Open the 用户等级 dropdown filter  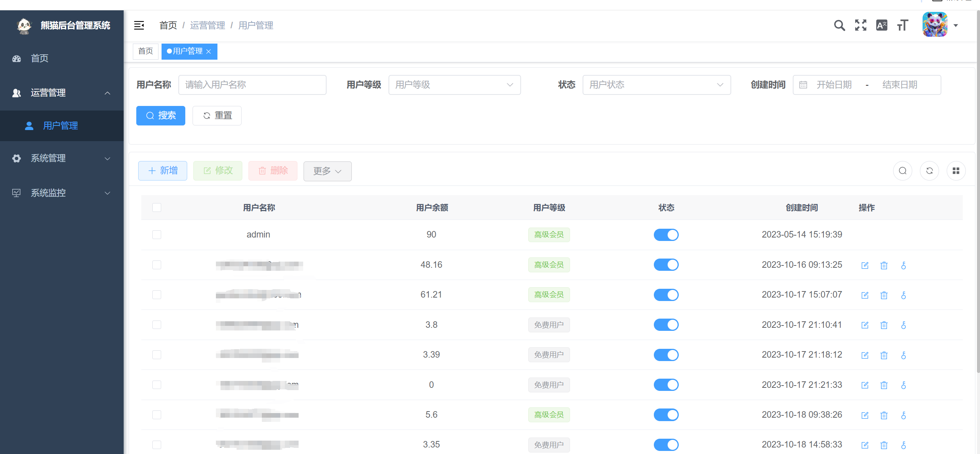pos(454,85)
